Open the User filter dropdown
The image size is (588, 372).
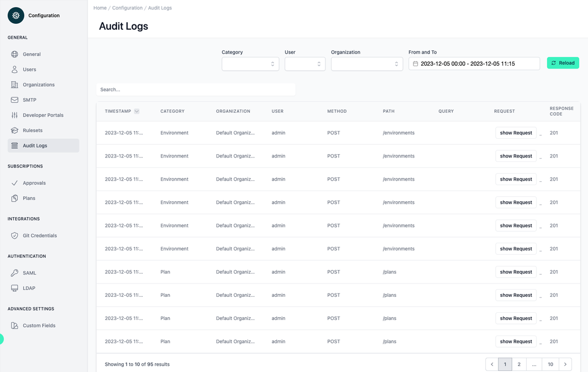point(305,64)
